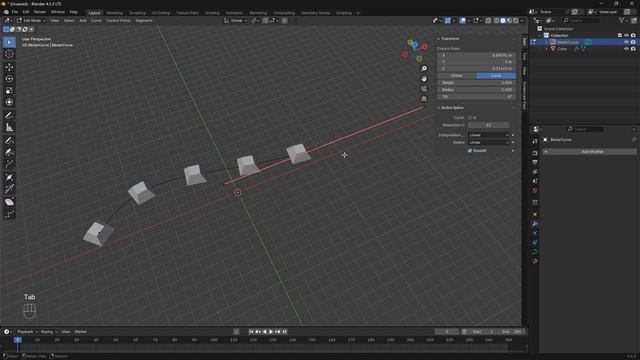Choose the Shear tool in the toolbar
The height and width of the screenshot is (360, 640).
coord(9,202)
